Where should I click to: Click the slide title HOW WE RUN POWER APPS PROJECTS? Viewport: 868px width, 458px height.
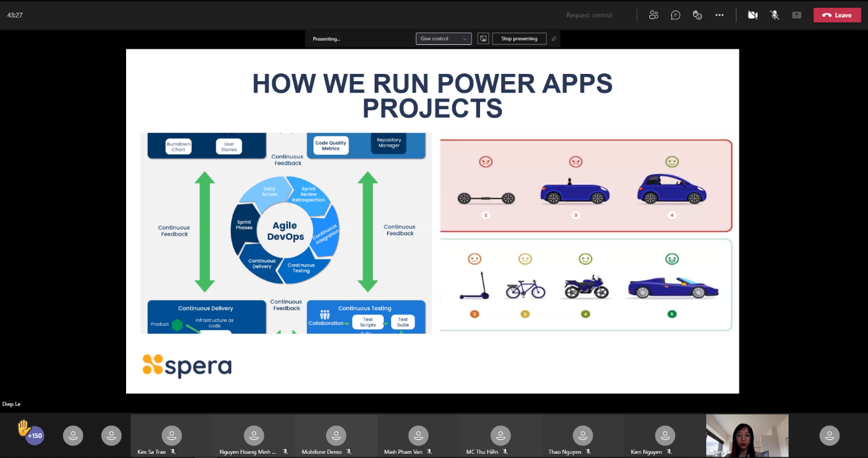432,96
